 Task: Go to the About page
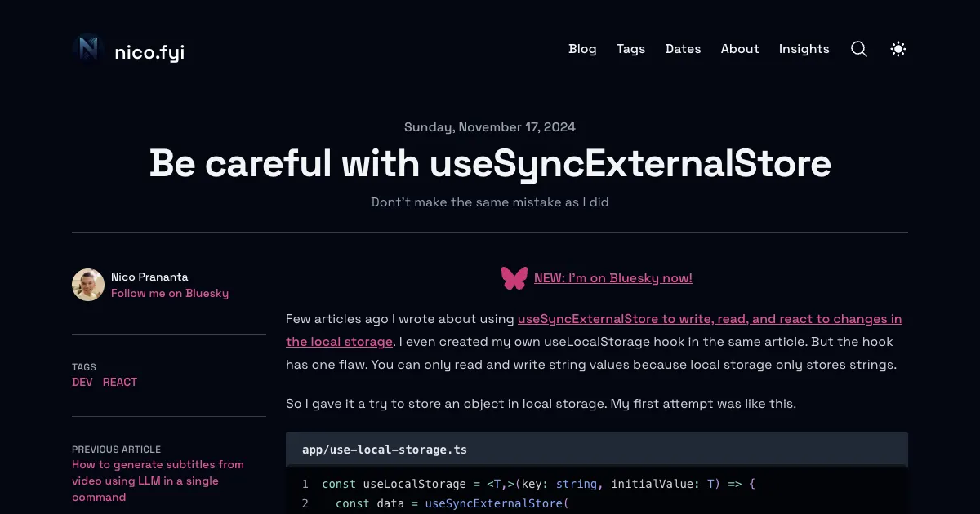pyautogui.click(x=739, y=49)
